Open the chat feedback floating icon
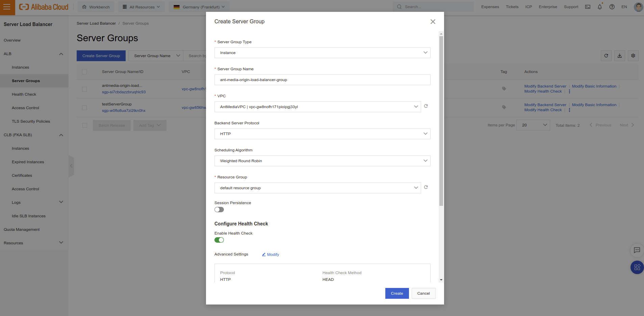The image size is (644, 316). [637, 250]
